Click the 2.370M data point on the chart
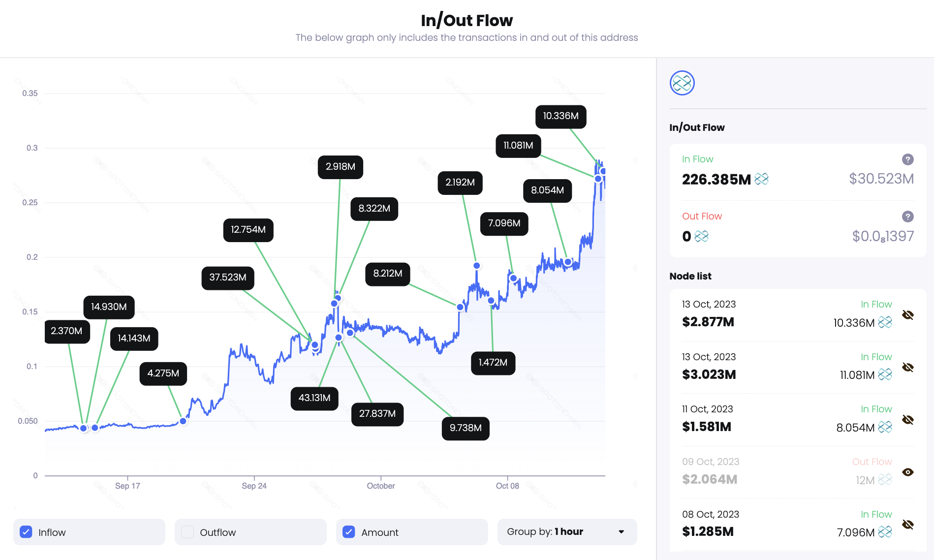This screenshot has height=560, width=934. (x=83, y=427)
